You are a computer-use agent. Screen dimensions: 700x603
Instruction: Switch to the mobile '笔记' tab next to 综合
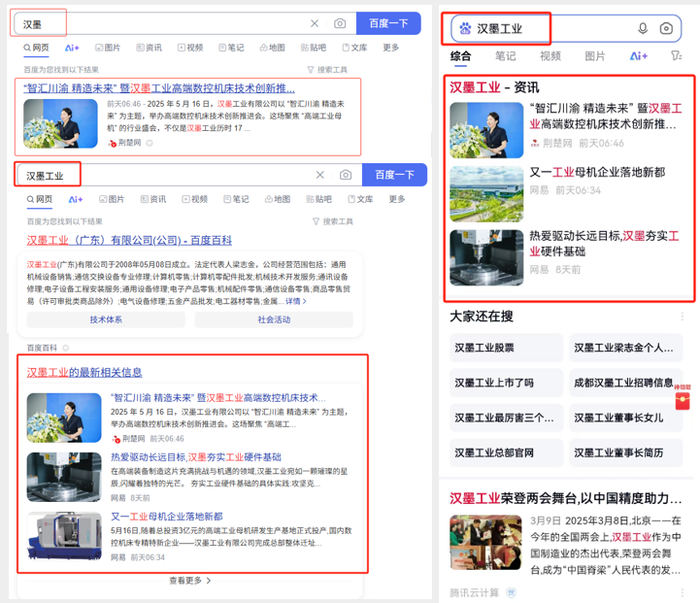(505, 56)
